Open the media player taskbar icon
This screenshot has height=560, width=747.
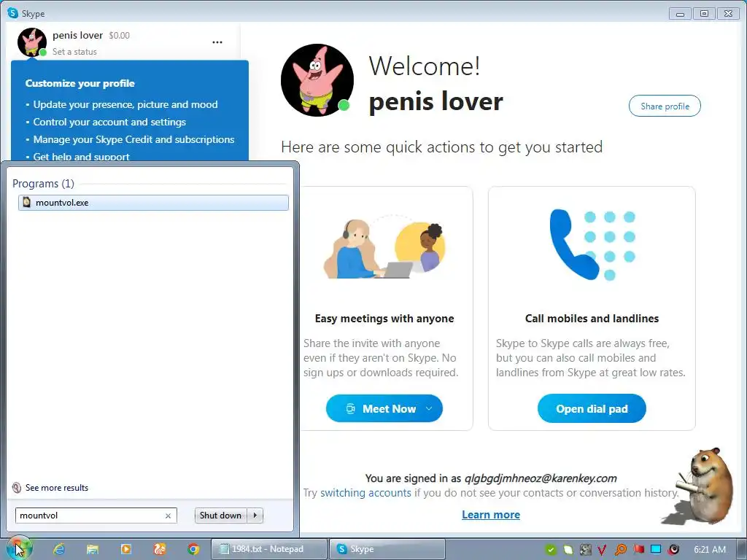tap(125, 549)
